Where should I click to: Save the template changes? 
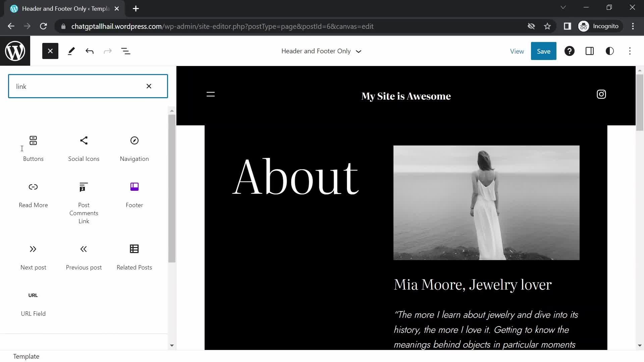[x=543, y=51]
